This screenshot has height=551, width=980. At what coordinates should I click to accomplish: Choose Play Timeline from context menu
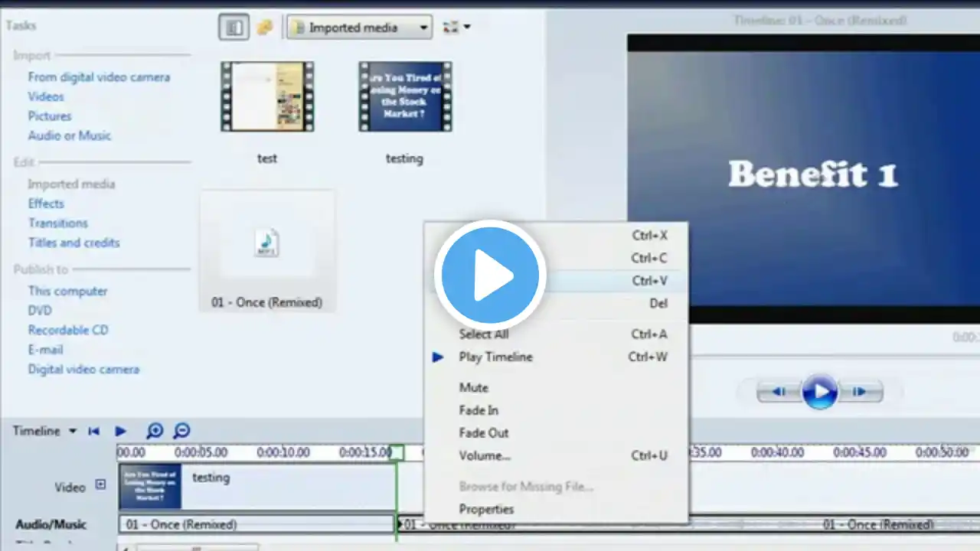click(557, 357)
